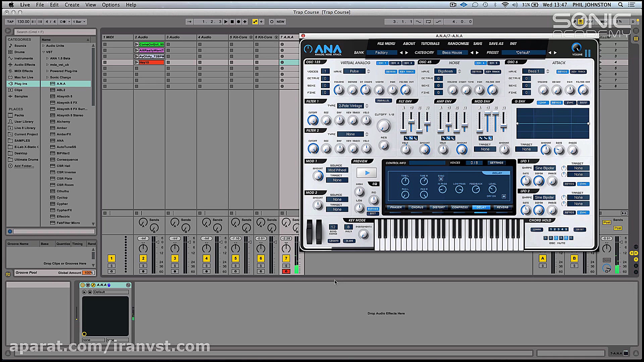This screenshot has height=362, width=644.
Task: Click the ANA power icon
Action: (308, 49)
